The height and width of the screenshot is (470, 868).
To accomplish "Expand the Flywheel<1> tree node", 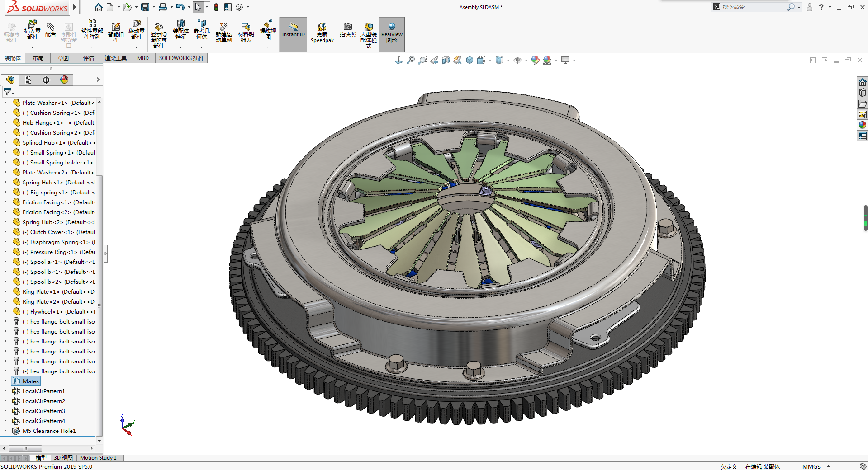I will click(x=5, y=311).
